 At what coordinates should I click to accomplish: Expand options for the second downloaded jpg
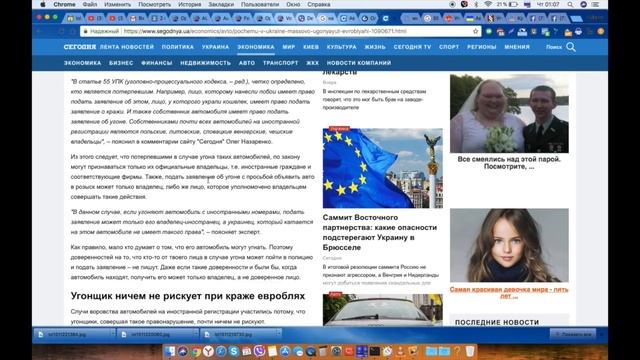coord(195,334)
